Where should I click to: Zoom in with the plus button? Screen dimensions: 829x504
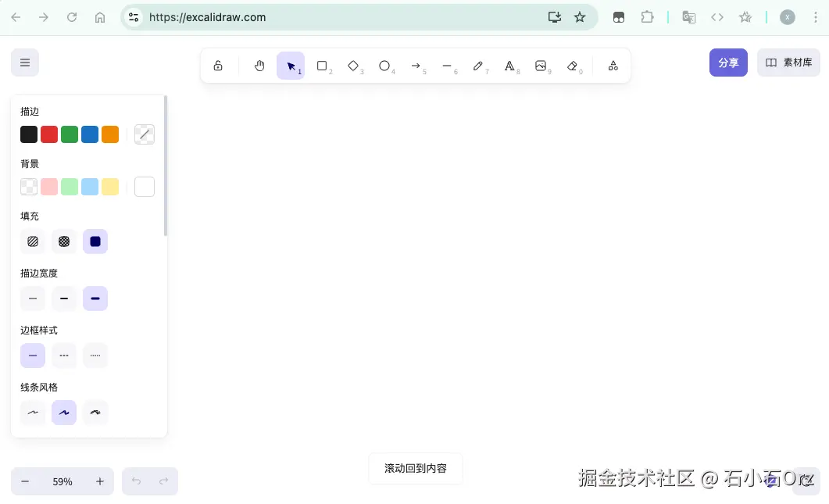(x=100, y=481)
